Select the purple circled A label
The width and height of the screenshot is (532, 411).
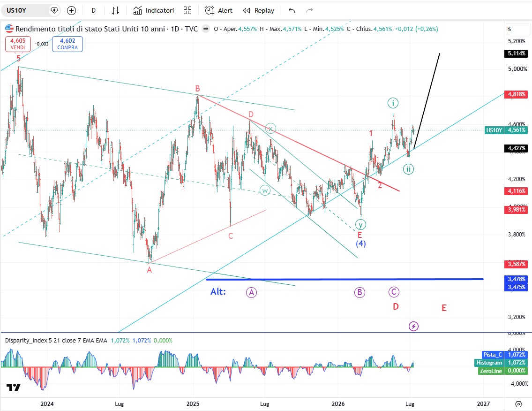pyautogui.click(x=251, y=292)
